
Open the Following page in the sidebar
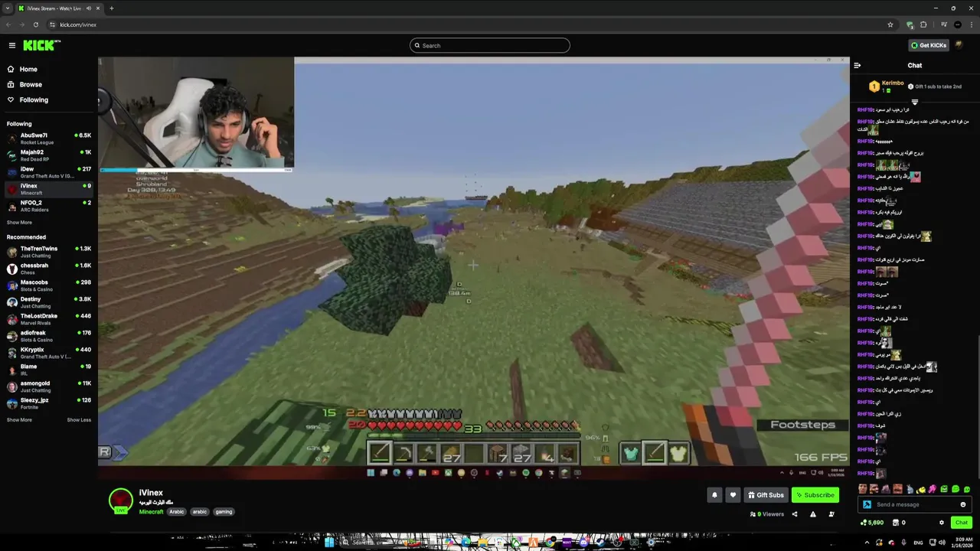point(34,99)
